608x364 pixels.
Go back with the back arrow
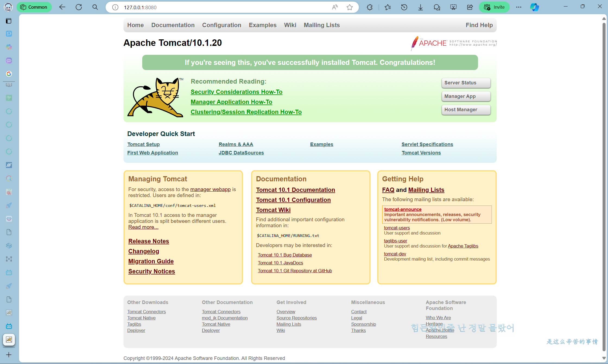pos(62,7)
